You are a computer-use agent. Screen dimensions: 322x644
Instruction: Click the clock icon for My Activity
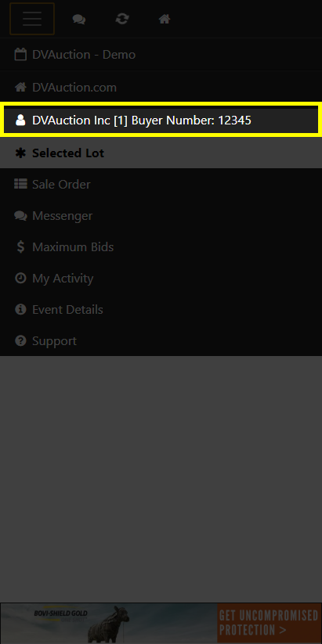click(x=20, y=278)
